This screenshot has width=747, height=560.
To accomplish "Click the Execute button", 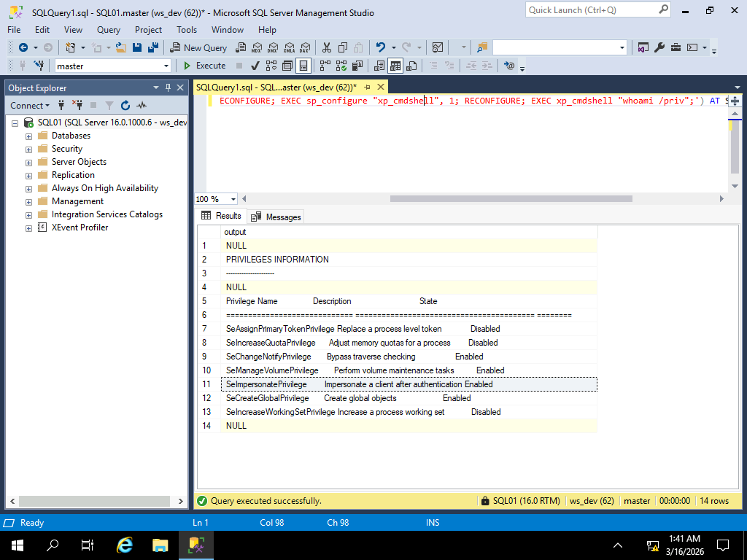I will [x=205, y=66].
